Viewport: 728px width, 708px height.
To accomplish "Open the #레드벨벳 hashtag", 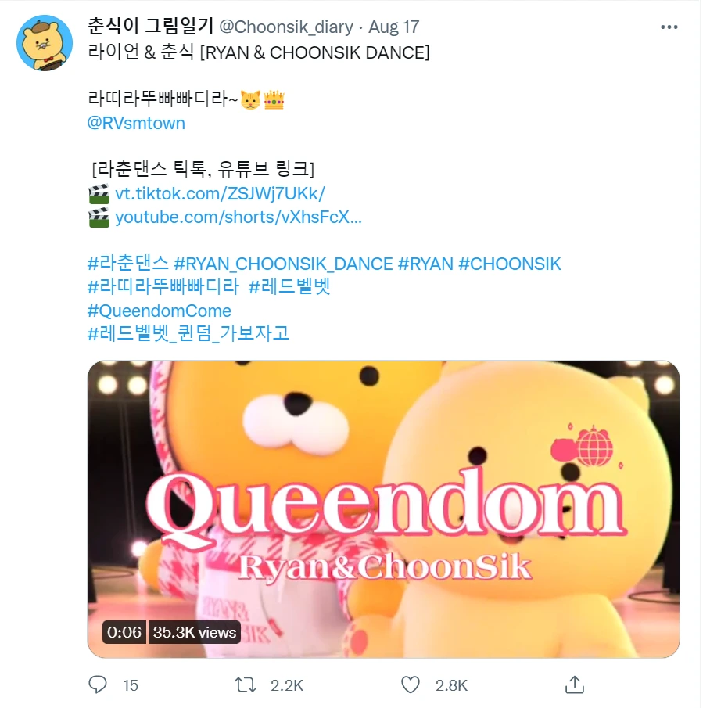I will click(x=289, y=286).
